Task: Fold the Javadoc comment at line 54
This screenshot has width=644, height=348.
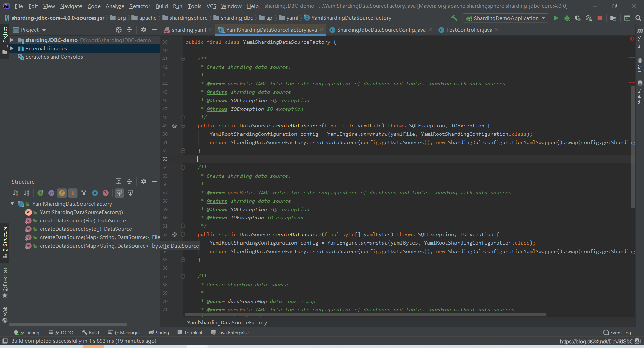Action: click(x=183, y=167)
